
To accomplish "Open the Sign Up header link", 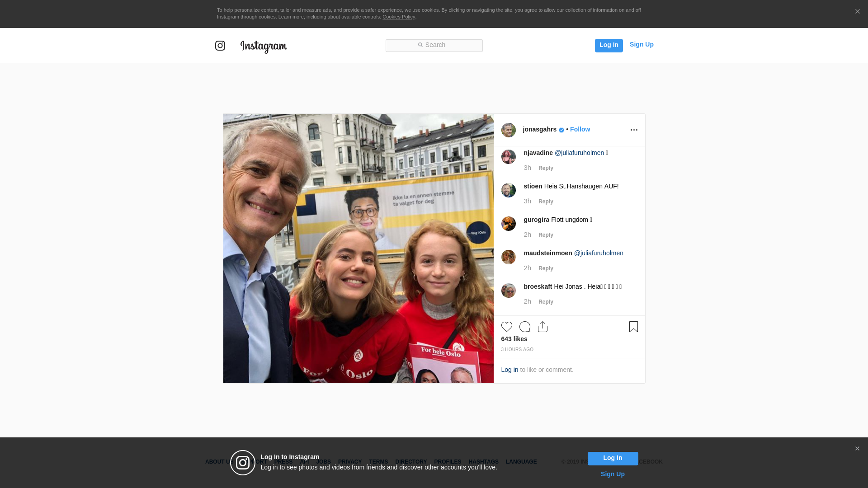I will pos(641,44).
